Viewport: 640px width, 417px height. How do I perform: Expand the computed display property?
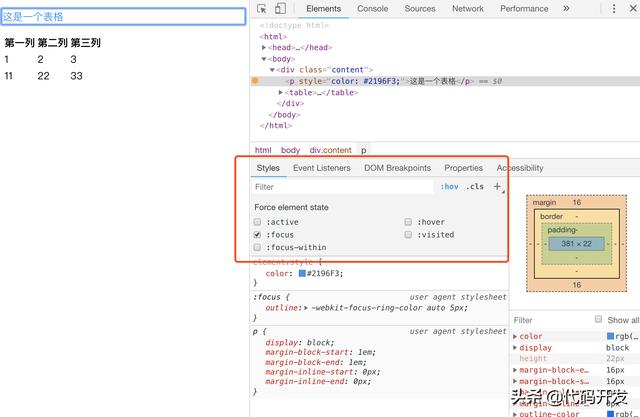point(515,348)
